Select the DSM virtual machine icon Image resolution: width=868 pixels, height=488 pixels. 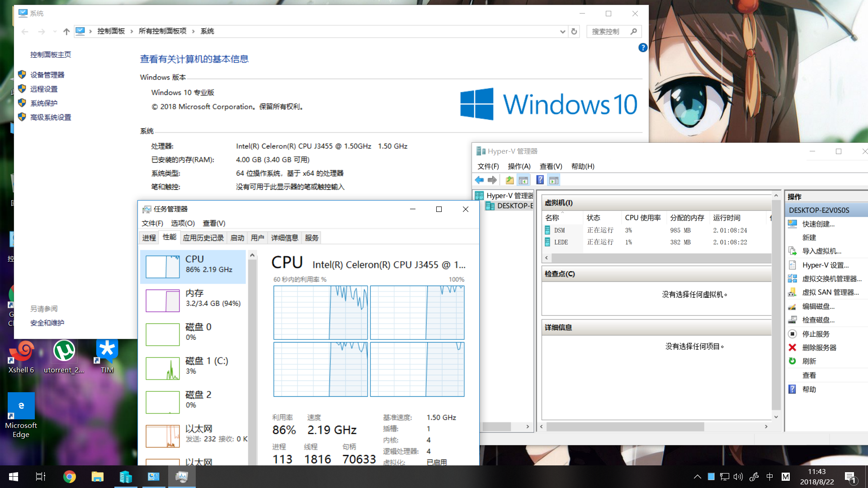pyautogui.click(x=547, y=230)
